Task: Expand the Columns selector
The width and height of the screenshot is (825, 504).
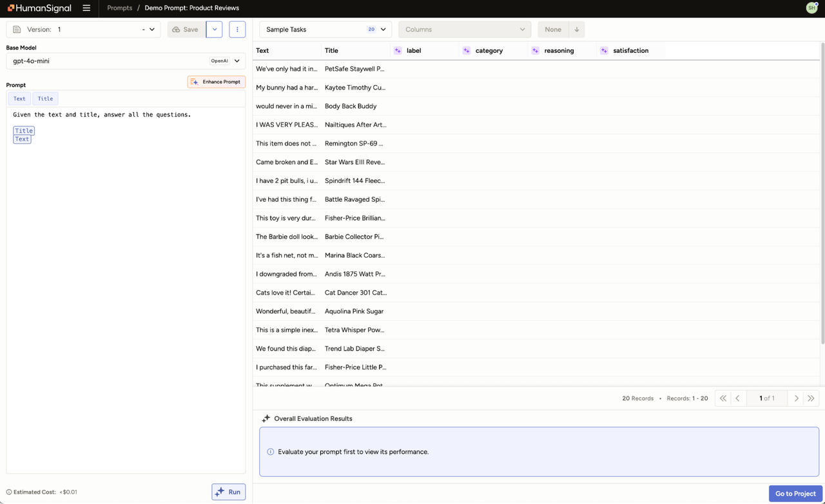Action: click(465, 29)
